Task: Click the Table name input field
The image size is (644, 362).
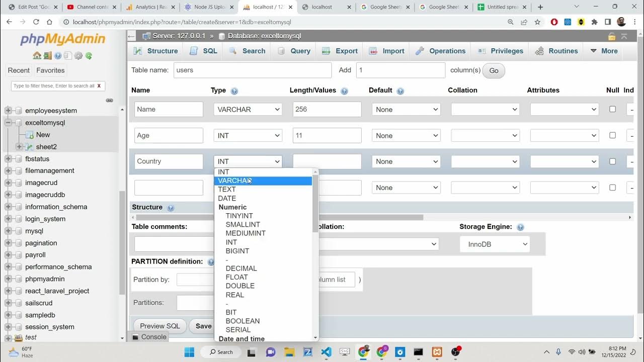Action: point(253,70)
